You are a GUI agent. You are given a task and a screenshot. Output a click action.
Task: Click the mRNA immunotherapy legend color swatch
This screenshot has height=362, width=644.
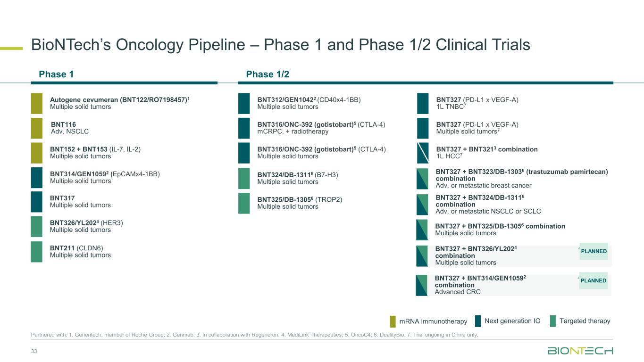coord(393,321)
